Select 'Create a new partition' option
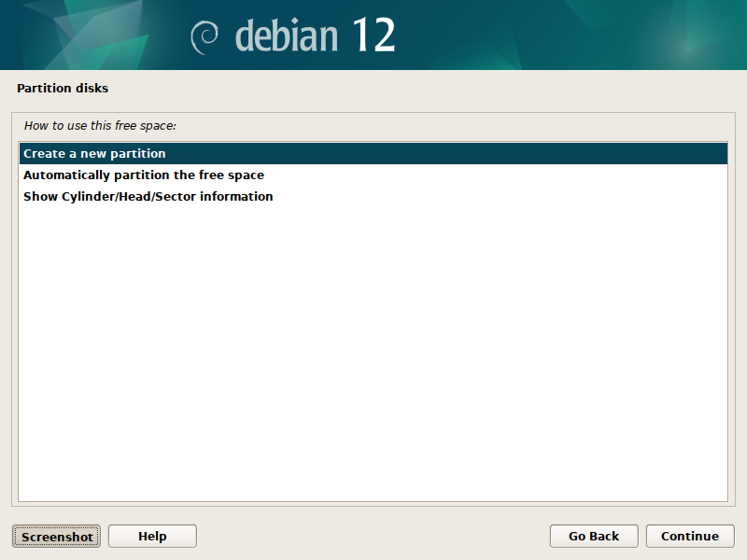The height and width of the screenshot is (560, 747). [373, 153]
